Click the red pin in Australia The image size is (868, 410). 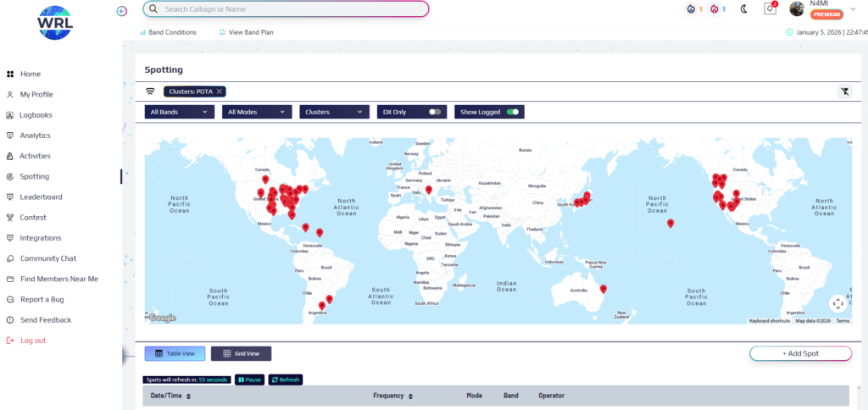(604, 289)
